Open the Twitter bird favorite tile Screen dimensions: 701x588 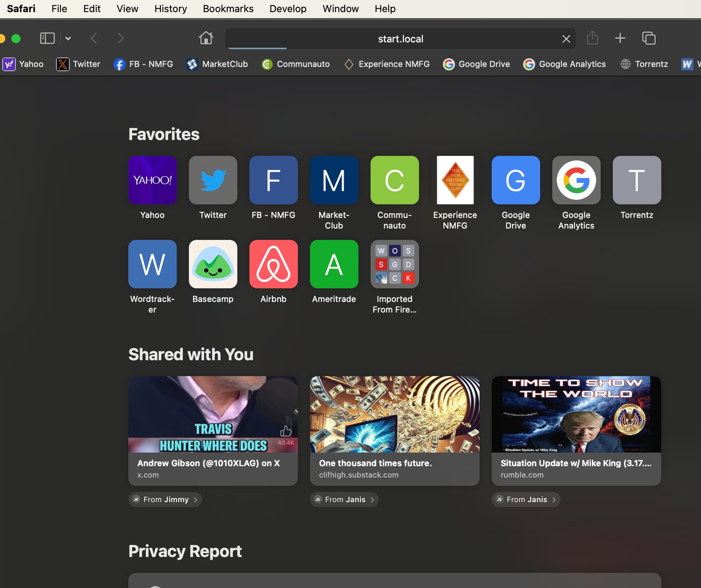(x=213, y=180)
